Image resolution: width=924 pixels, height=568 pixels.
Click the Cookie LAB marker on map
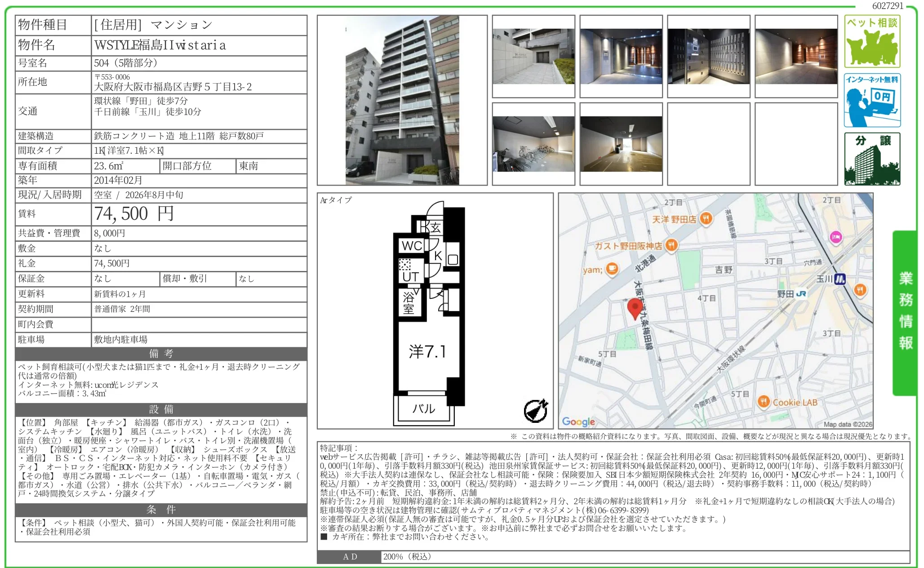pos(764,402)
